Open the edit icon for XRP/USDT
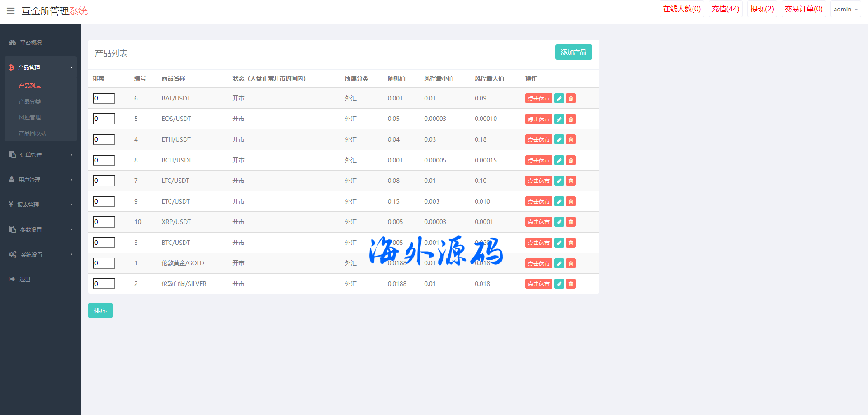Screen dimensions: 868x415 559,222
